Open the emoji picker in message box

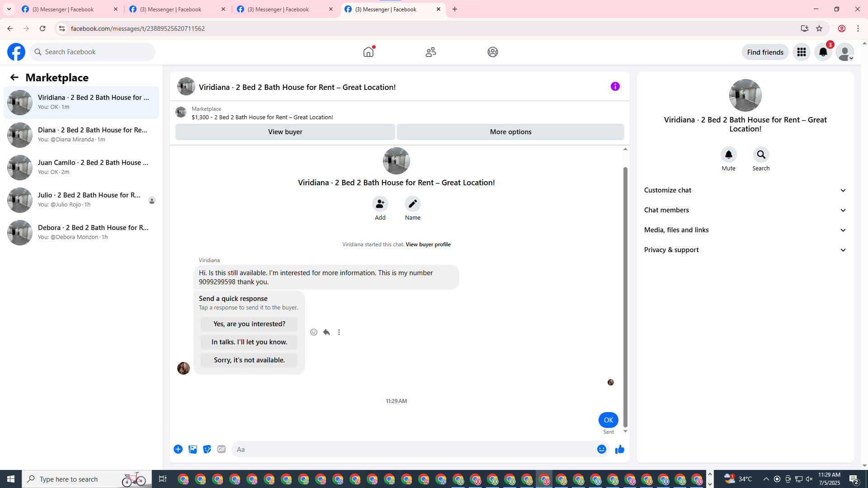pyautogui.click(x=601, y=449)
